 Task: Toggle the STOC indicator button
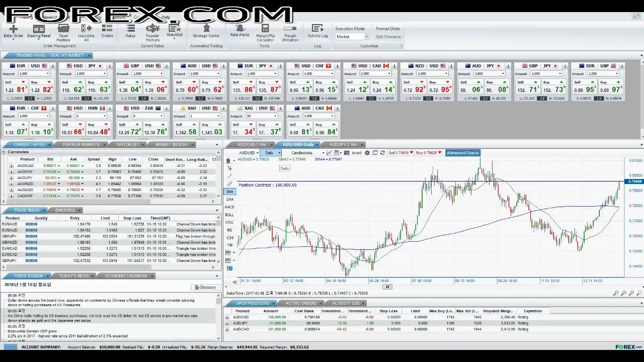pos(229,222)
